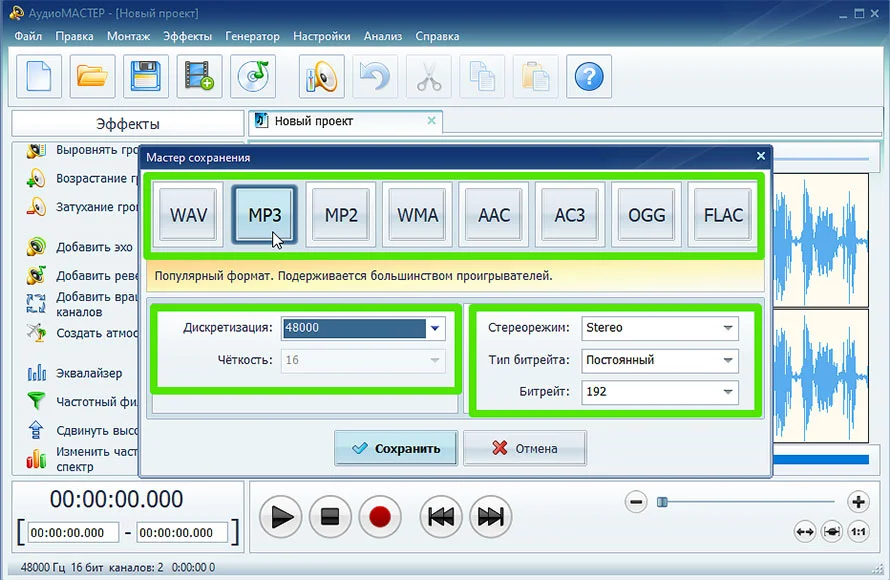890x580 pixels.
Task: Click the selection start time field
Action: click(x=74, y=533)
